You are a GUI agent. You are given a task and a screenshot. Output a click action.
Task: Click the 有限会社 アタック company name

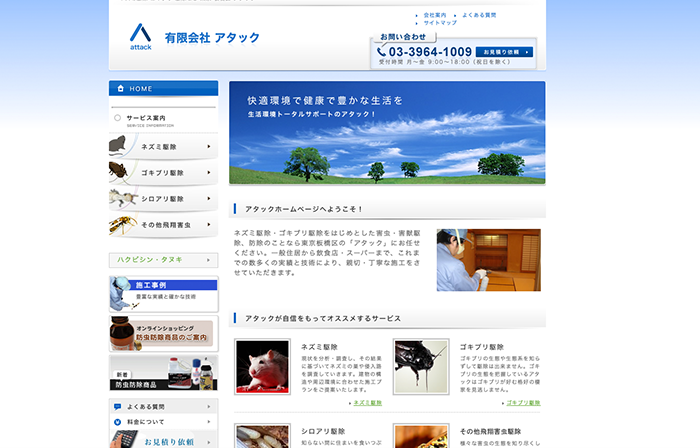212,38
